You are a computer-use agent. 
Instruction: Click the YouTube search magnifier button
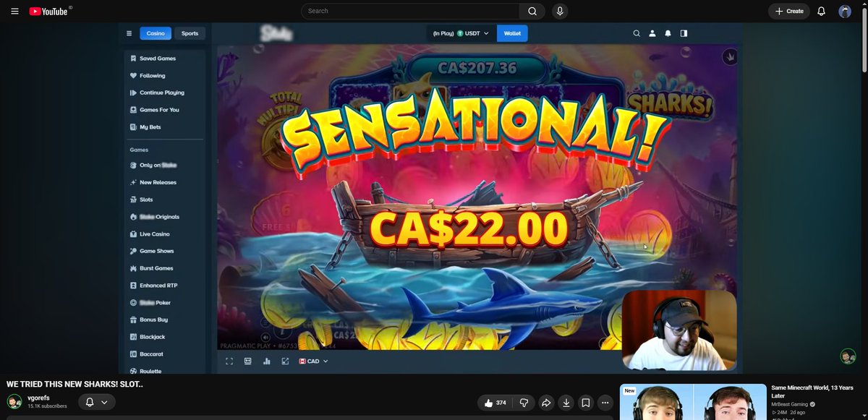[532, 11]
